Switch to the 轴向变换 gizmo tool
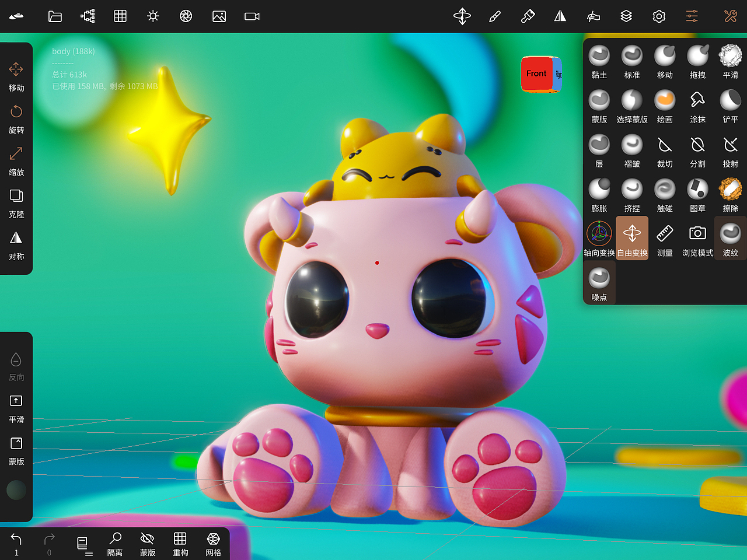Screen dimensions: 747x560 tap(599, 239)
